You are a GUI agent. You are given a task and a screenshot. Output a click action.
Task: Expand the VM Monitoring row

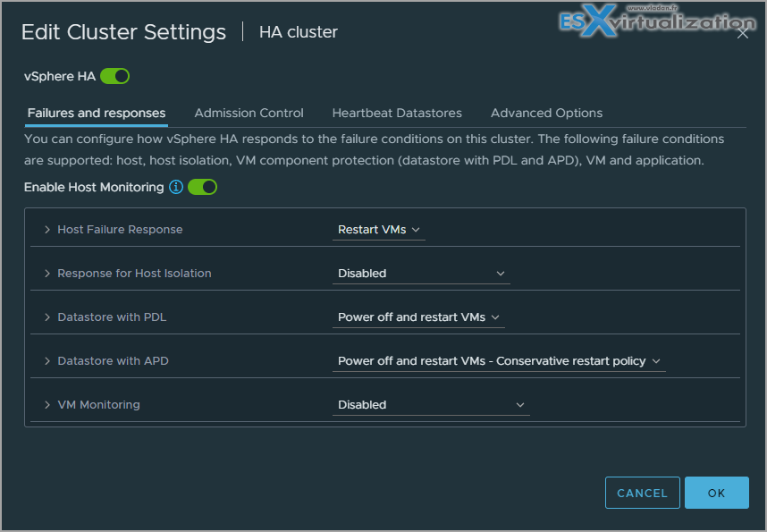pyautogui.click(x=47, y=405)
